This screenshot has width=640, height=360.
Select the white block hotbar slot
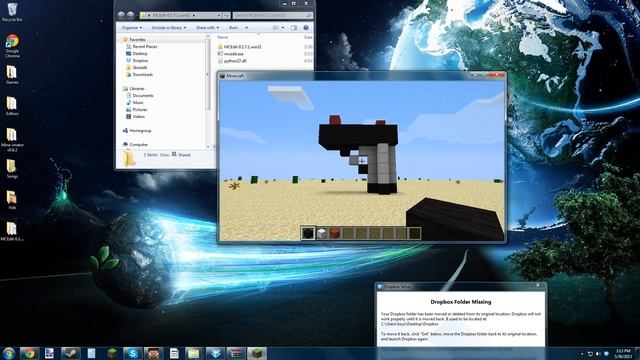(322, 233)
